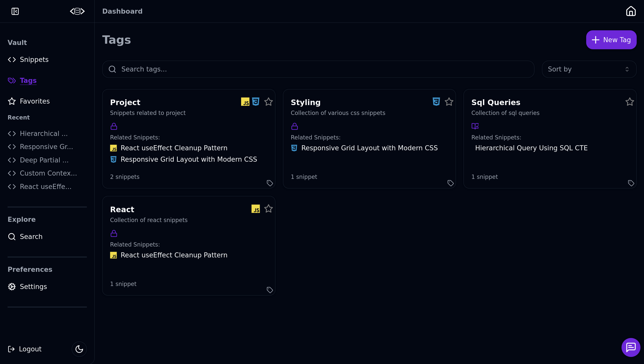Toggle dark mode moon button
Screen dimensions: 644x364
[x=79, y=349]
